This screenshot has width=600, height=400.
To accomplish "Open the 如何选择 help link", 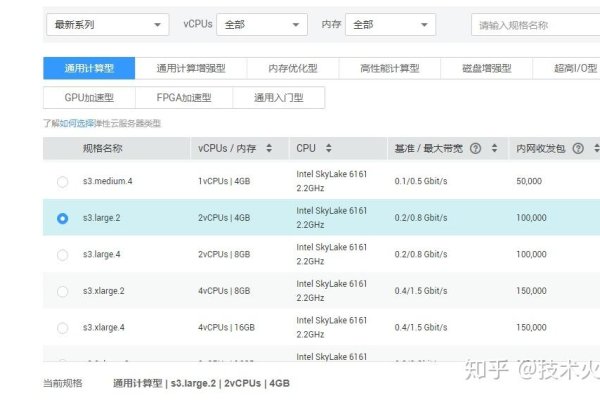I will click(77, 123).
